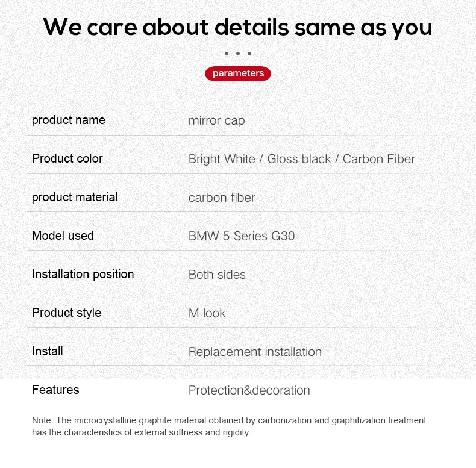Click the "We care about details" heading
The width and height of the screenshot is (476, 468).
tap(238, 27)
